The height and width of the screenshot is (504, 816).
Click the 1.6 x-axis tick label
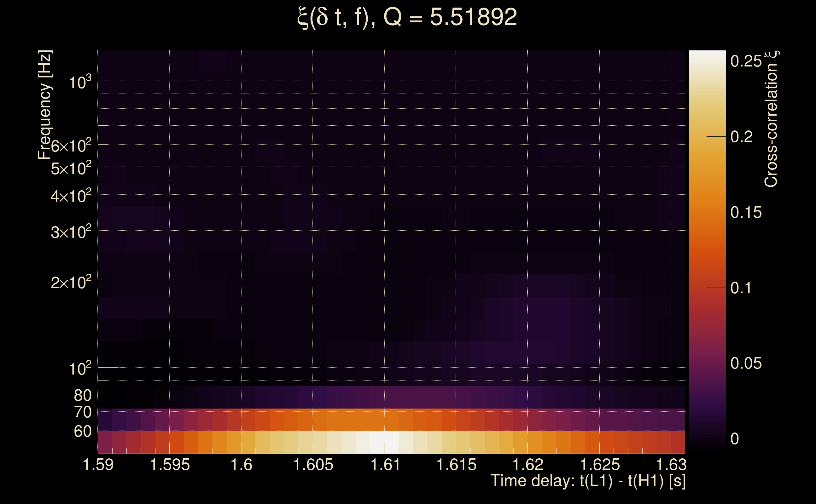click(241, 465)
